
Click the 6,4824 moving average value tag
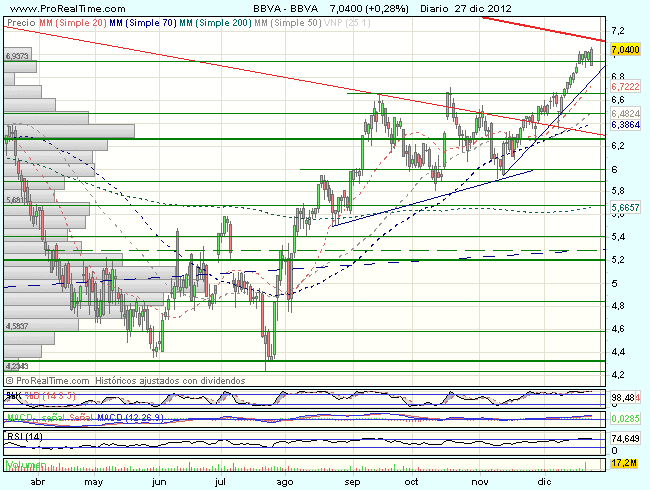625,114
